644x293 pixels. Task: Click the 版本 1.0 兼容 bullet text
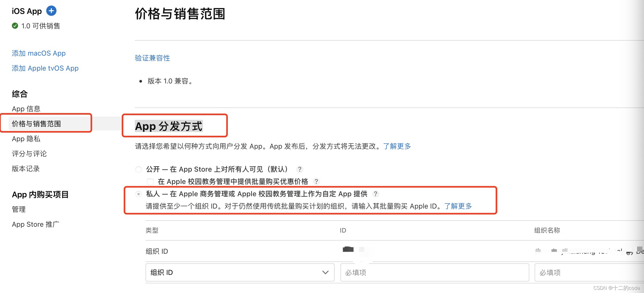coord(170,81)
